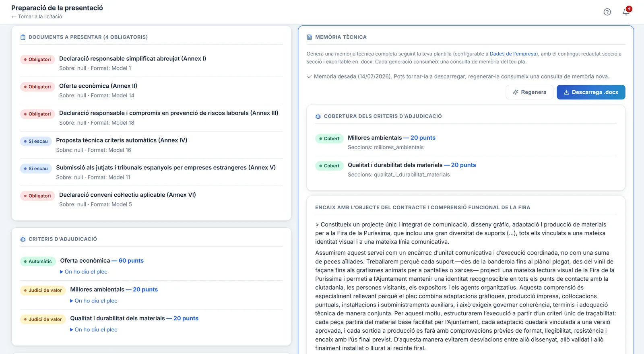Select the prevenció de riscos laborals (Annex III) document
644x354 pixels.
tap(169, 113)
